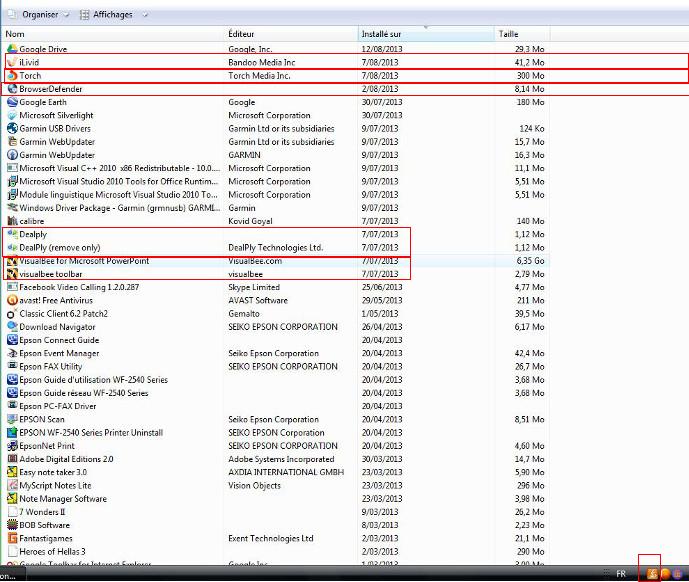Click the red-boxed orange tray icon in taskbar
The height and width of the screenshot is (582, 689).
click(x=652, y=573)
